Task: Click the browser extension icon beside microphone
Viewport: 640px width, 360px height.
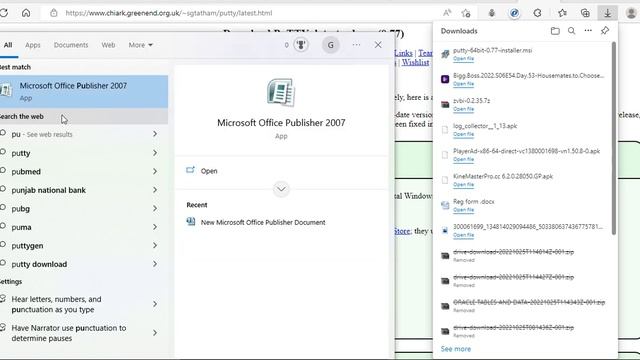Action: (x=514, y=13)
